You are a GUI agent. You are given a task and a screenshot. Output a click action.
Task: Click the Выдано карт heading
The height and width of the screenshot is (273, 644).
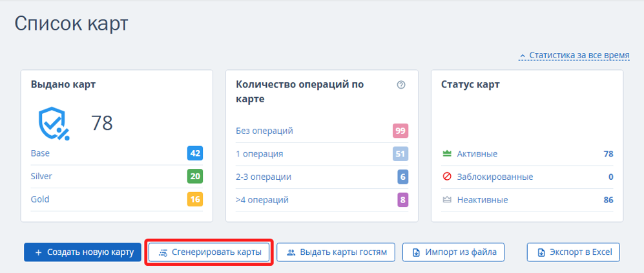tap(63, 85)
